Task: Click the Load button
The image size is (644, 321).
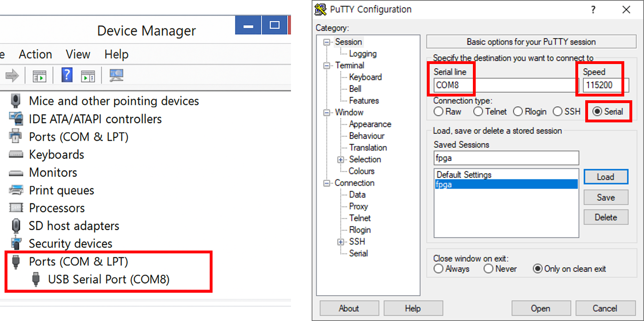Action: (x=606, y=177)
